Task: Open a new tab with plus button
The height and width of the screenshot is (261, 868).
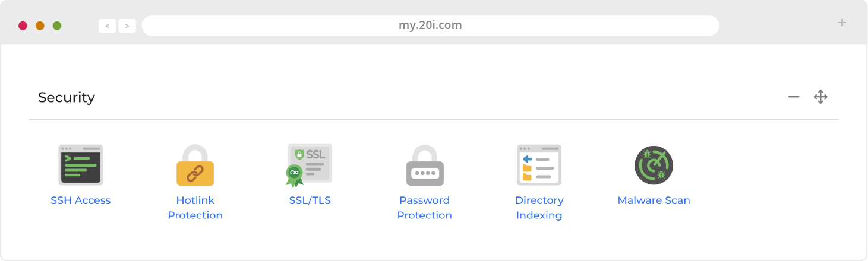Action: pos(841,23)
